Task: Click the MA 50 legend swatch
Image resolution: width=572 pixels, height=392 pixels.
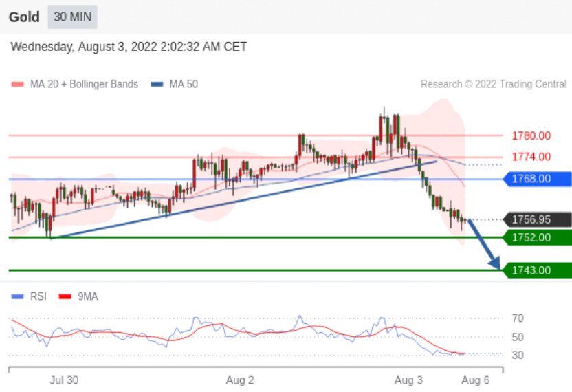Action: 157,85
